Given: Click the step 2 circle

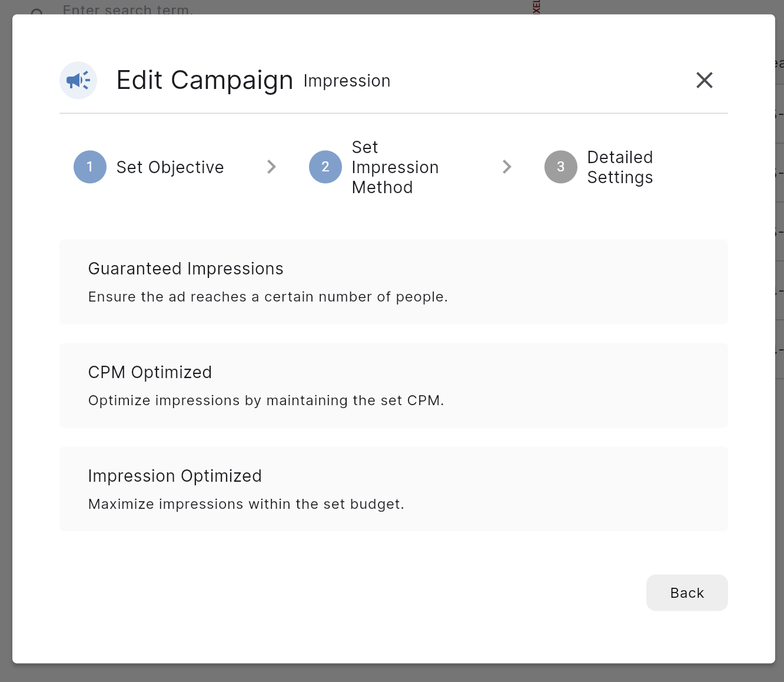Looking at the screenshot, I should (325, 167).
